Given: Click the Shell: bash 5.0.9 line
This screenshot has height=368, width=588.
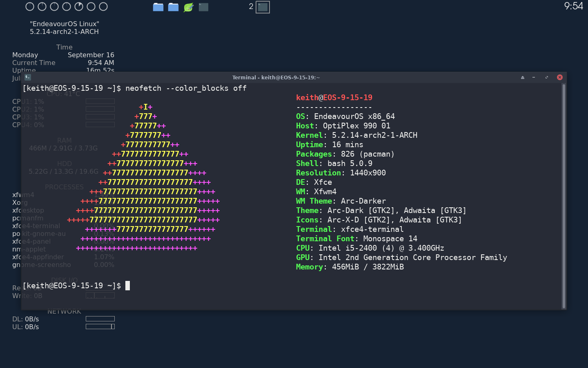Looking at the screenshot, I should (334, 164).
